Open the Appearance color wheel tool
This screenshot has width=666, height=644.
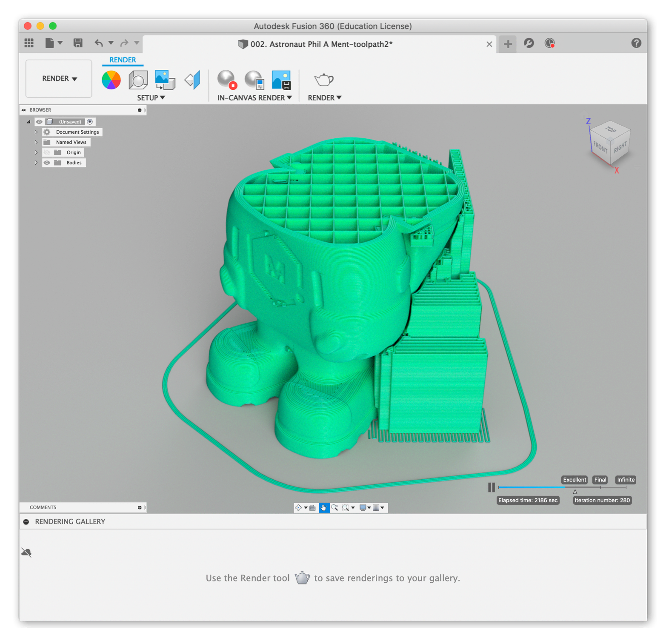pyautogui.click(x=111, y=80)
